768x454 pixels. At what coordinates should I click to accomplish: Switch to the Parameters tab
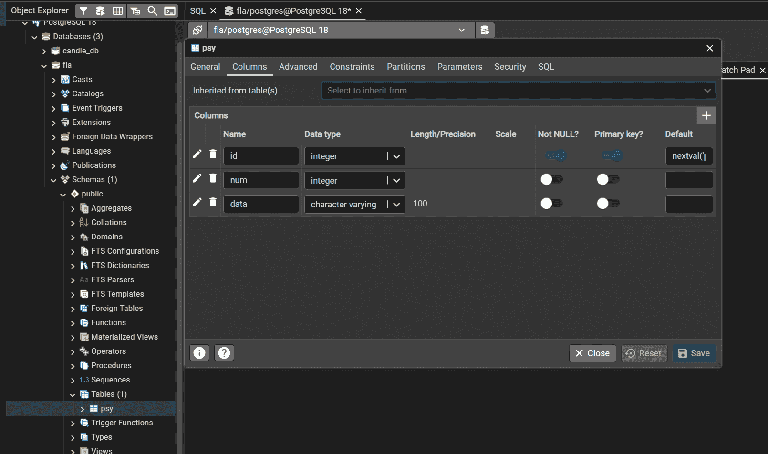point(459,67)
